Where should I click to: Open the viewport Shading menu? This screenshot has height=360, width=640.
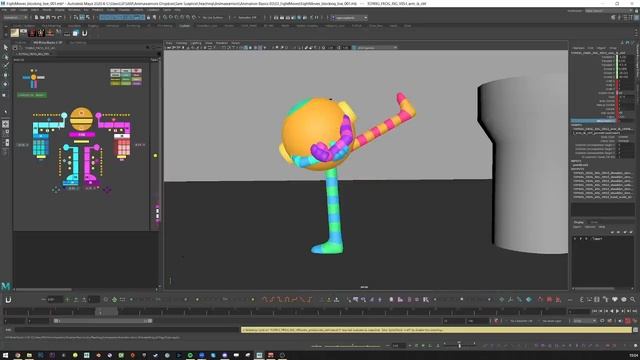coord(181,43)
